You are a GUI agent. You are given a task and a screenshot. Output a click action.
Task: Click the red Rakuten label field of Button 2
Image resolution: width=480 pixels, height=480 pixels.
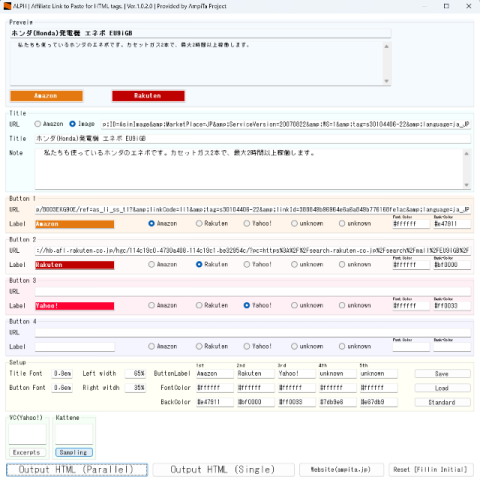(75, 265)
